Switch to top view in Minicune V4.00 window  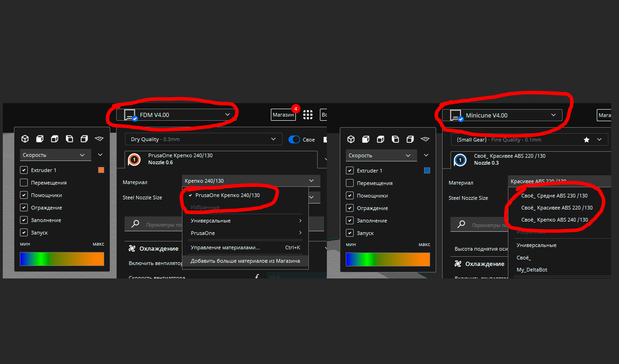(x=381, y=139)
